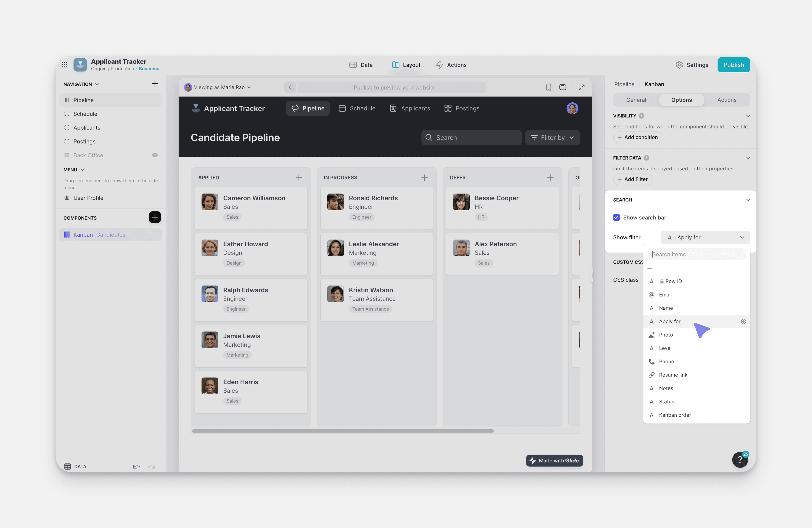
Task: Choose Resume link from column list
Action: pyautogui.click(x=696, y=375)
